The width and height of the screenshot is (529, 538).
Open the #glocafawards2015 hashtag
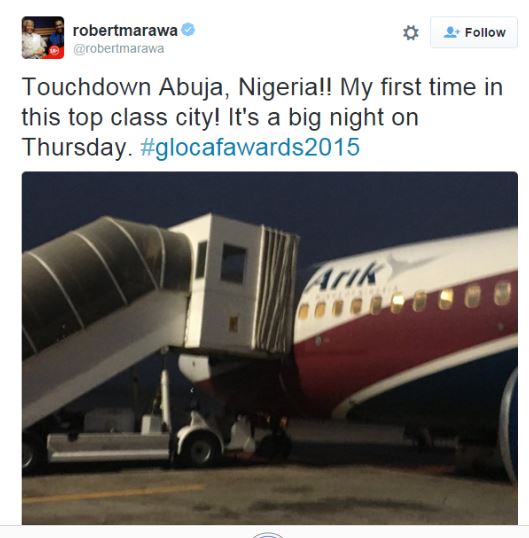250,147
